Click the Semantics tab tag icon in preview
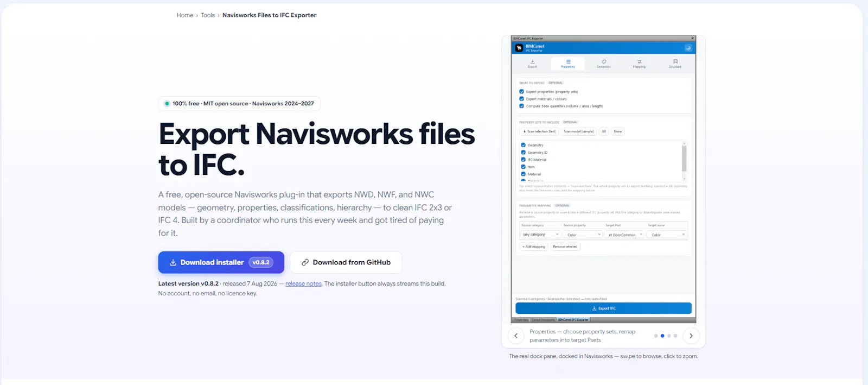 604,61
